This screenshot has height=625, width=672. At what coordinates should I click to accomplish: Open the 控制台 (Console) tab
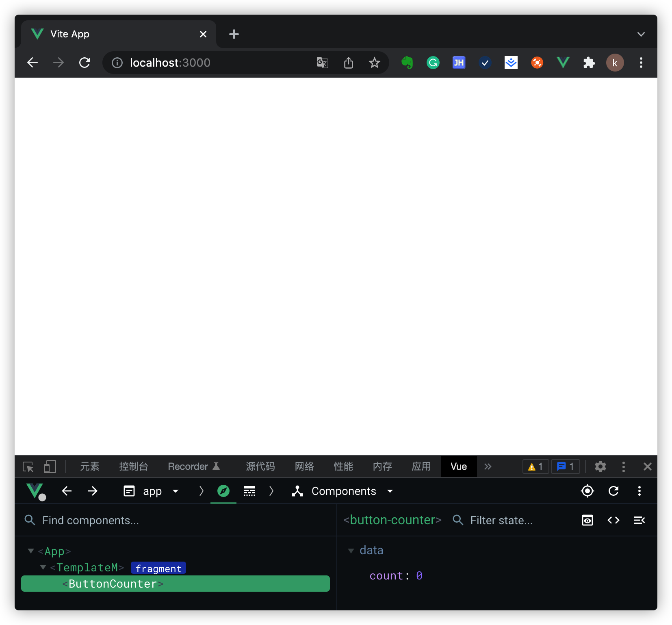pyautogui.click(x=133, y=467)
